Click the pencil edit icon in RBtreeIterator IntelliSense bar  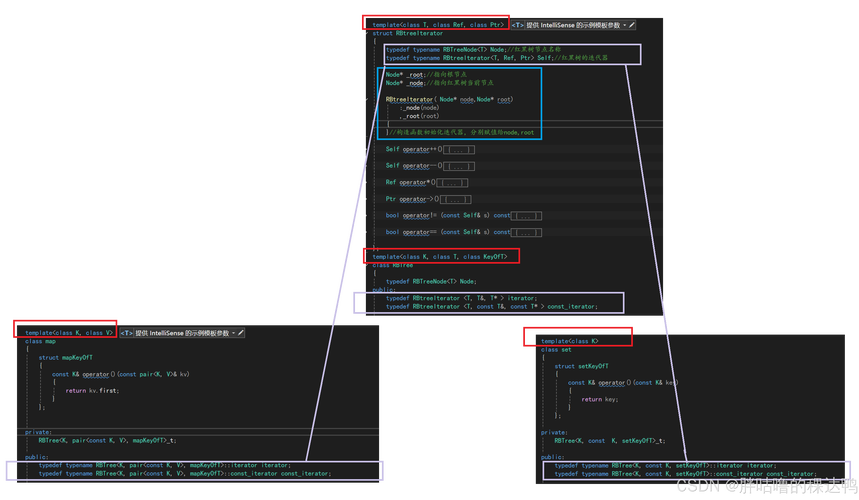pyautogui.click(x=632, y=25)
